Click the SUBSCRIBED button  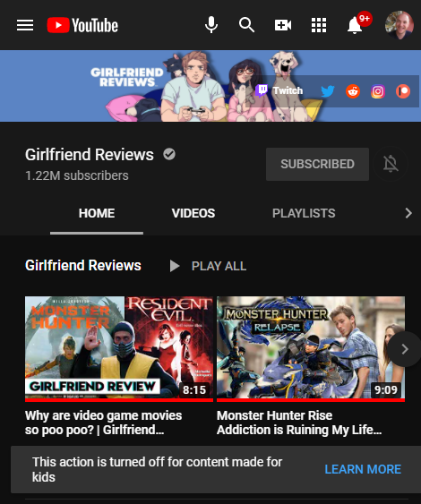click(317, 164)
